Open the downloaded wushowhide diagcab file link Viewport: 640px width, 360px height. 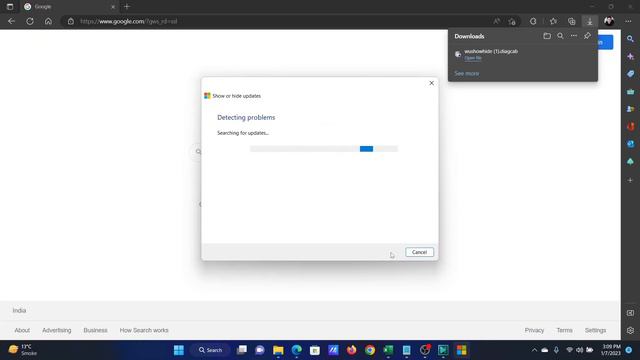(x=473, y=58)
